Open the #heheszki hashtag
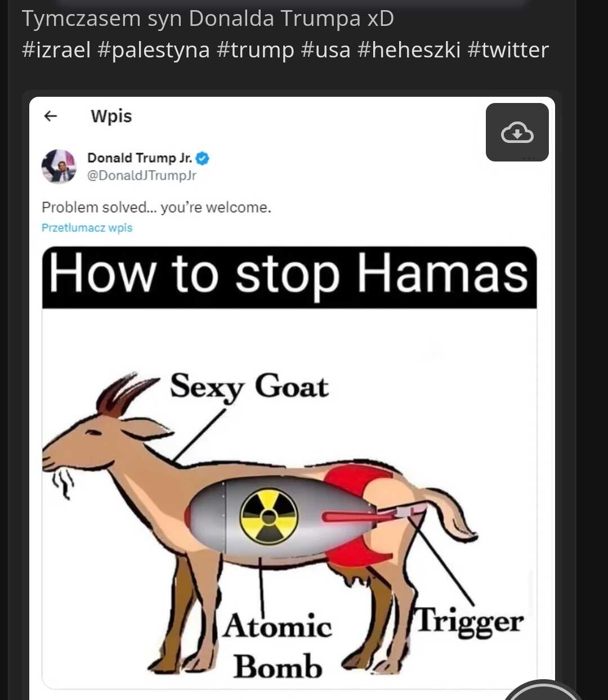 [x=409, y=50]
